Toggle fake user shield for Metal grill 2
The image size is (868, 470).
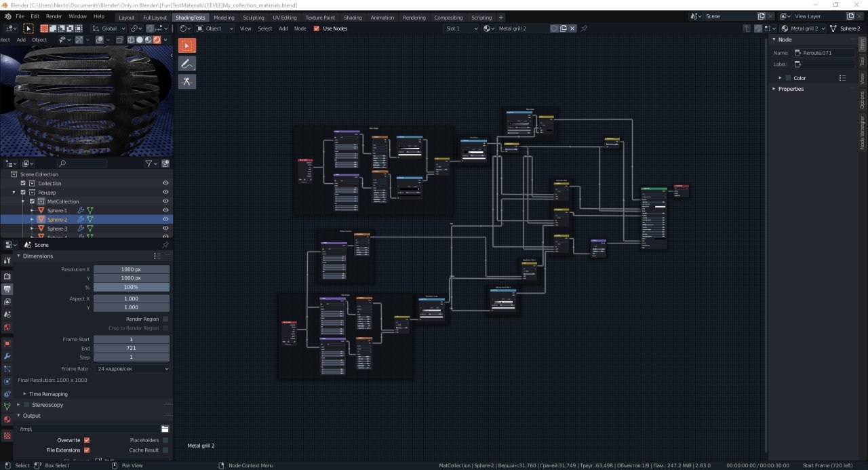pos(554,28)
